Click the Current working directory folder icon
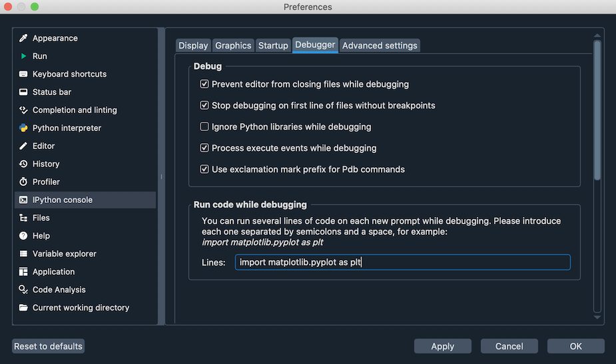 [x=23, y=307]
